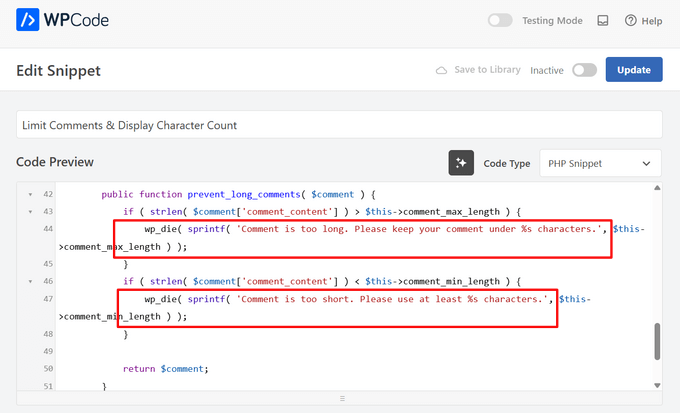Open the inbox notifications icon
Image resolution: width=680 pixels, height=413 pixels.
pos(603,20)
